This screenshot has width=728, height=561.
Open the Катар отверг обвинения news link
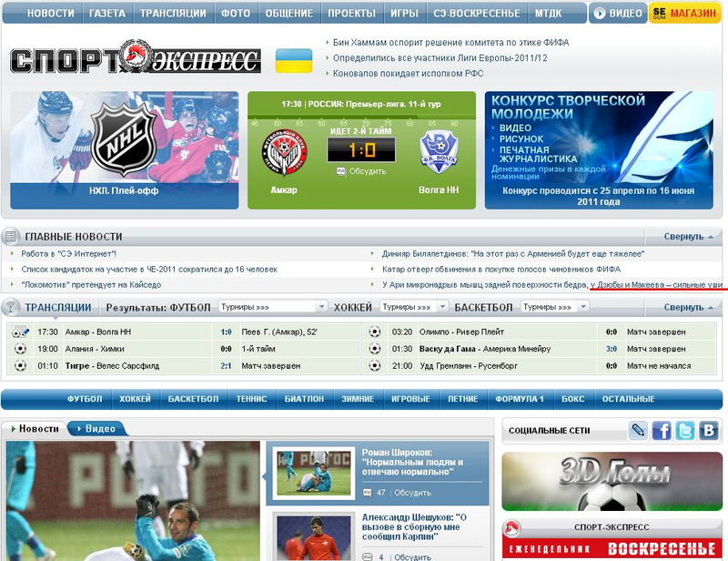point(501,269)
